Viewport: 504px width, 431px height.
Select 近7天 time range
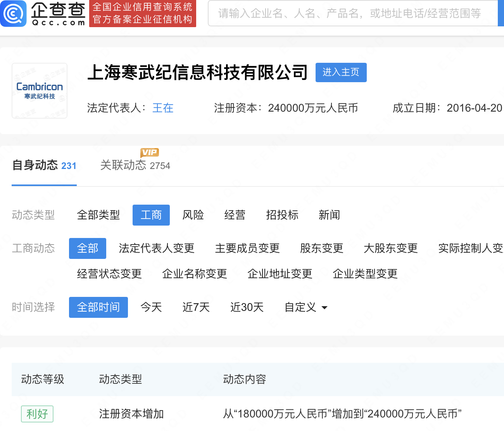point(196,307)
